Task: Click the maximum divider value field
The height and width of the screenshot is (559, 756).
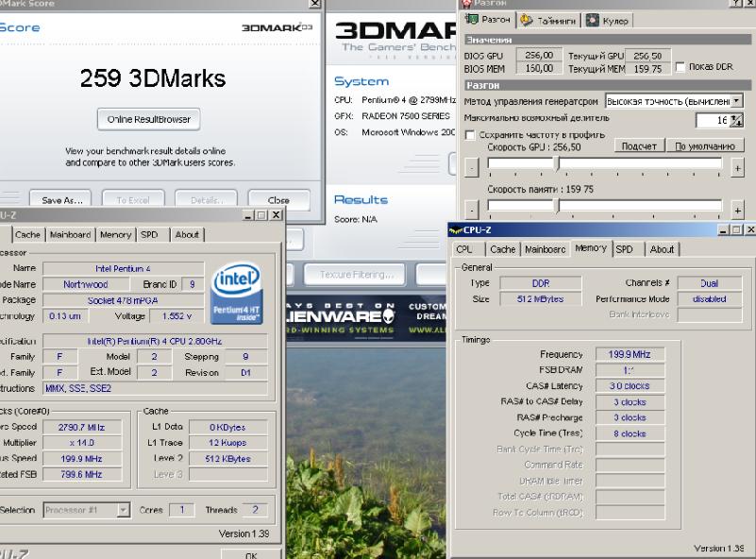Action: point(714,120)
